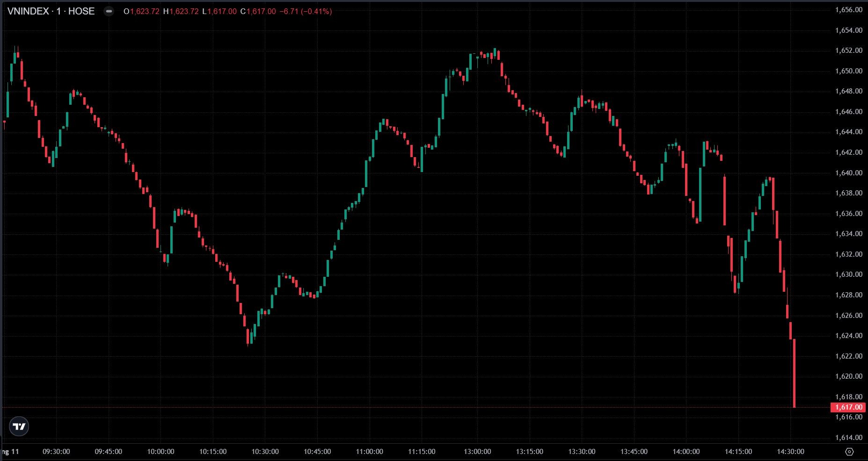
Task: Click the VNINDEX · 1 · HOSE symbol title
Action: coord(51,12)
